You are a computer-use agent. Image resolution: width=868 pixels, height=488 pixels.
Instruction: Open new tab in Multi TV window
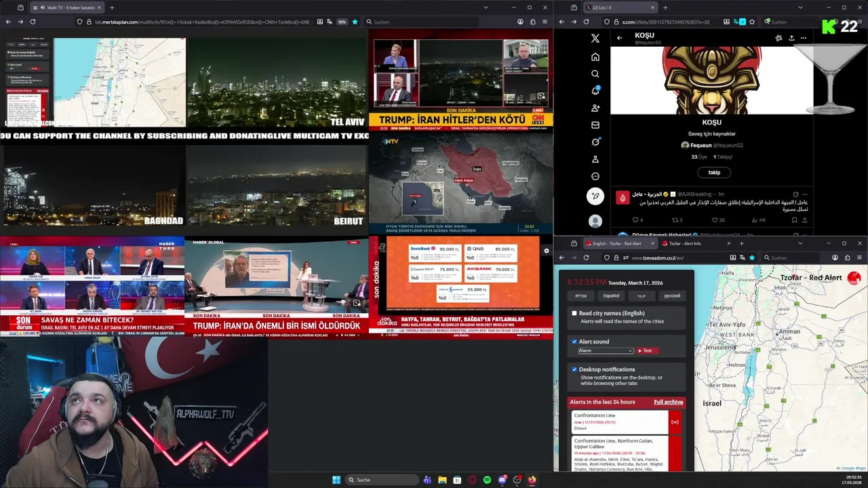click(x=112, y=7)
